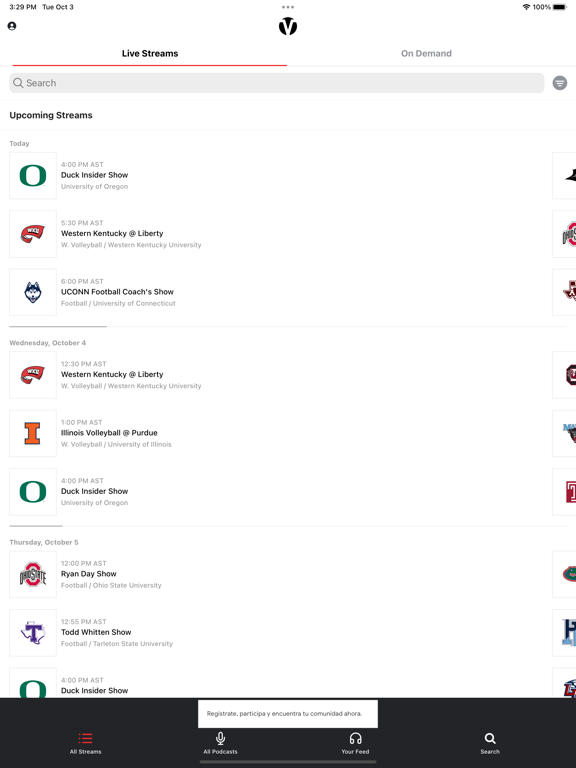Focus the Search input field
The width and height of the screenshot is (576, 768).
[x=277, y=83]
